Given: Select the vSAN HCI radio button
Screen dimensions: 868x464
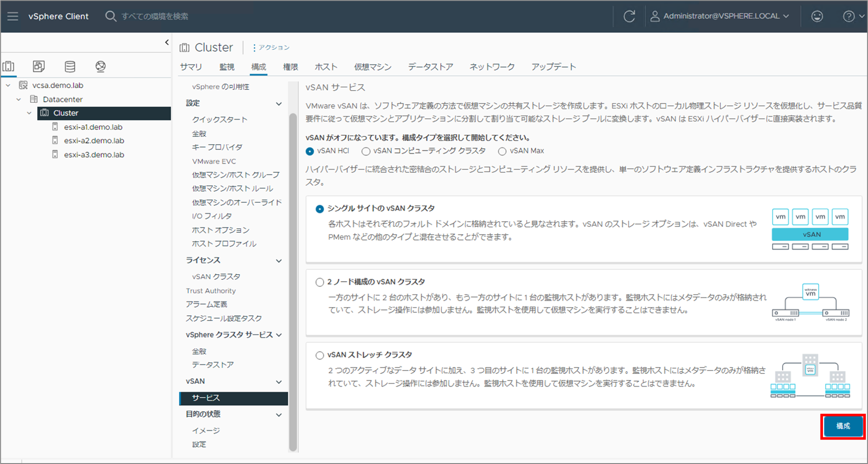Looking at the screenshot, I should (310, 151).
